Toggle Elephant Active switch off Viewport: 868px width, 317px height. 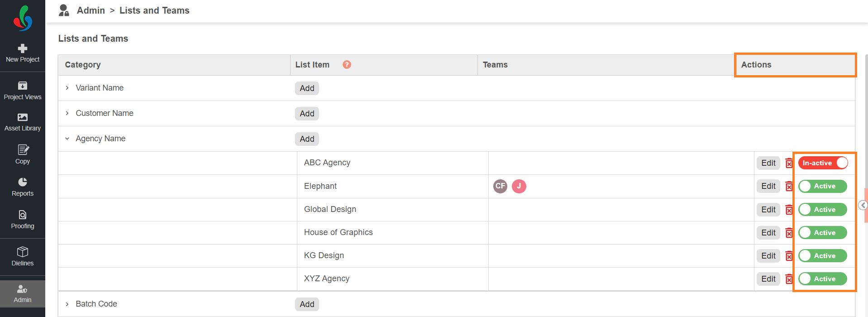point(823,186)
